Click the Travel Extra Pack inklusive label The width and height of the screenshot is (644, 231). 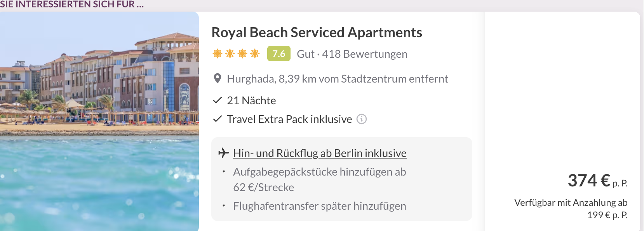point(289,119)
